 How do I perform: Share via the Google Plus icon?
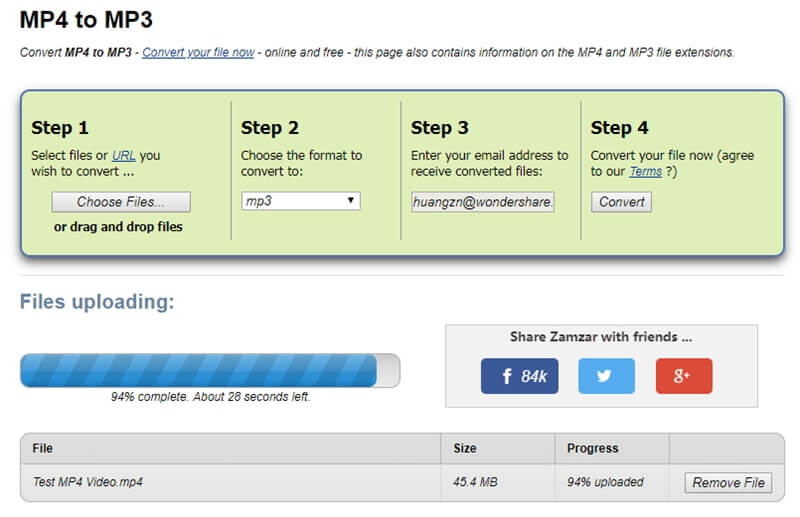pos(684,376)
